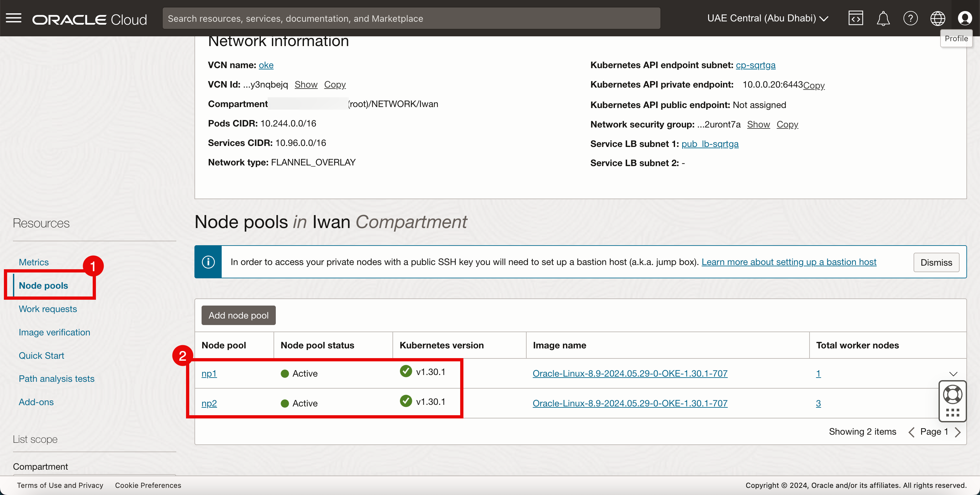This screenshot has height=495, width=980.
Task: Open the Profile avatar menu
Action: 964,18
